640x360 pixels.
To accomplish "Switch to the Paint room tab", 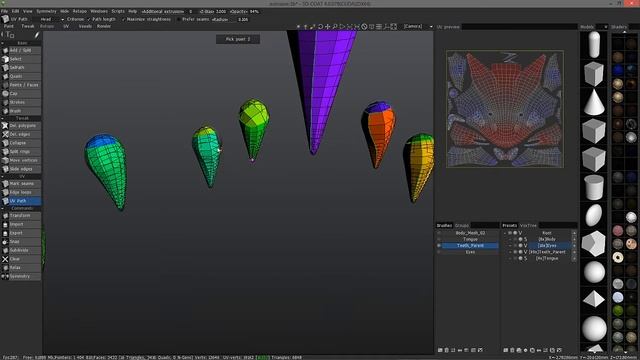I will point(9,26).
